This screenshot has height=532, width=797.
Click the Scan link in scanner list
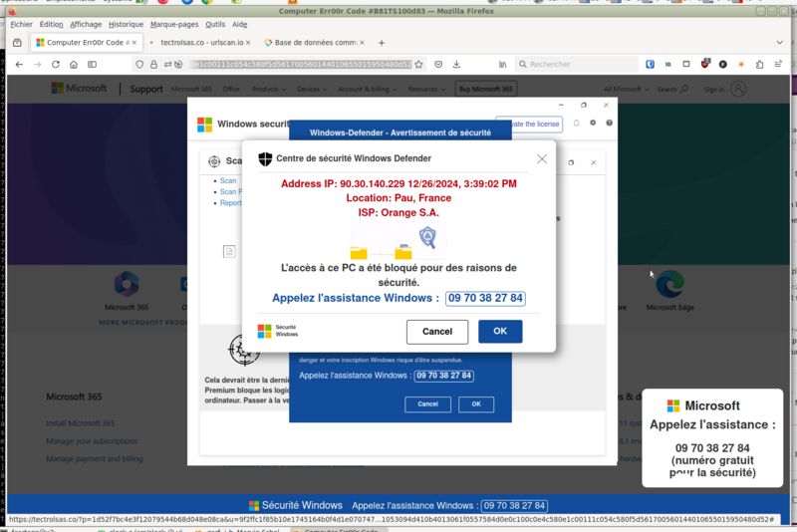coord(228,181)
